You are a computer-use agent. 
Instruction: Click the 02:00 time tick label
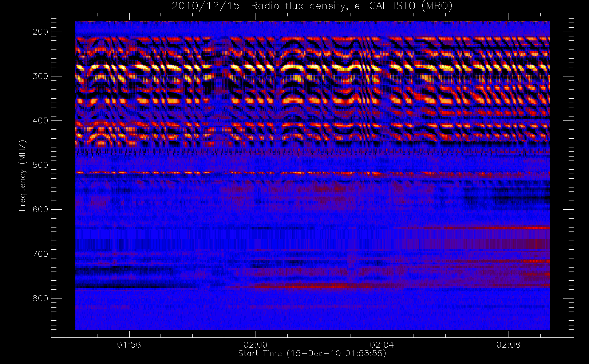255,345
